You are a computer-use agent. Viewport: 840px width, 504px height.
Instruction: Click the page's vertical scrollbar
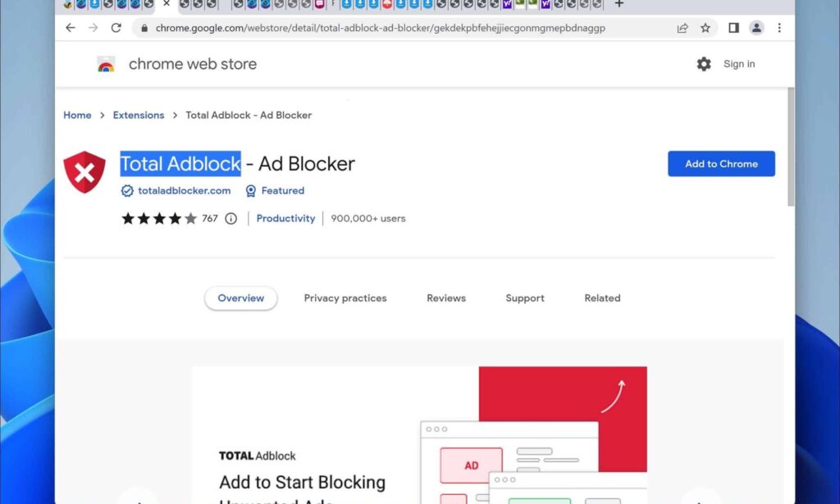(791, 148)
